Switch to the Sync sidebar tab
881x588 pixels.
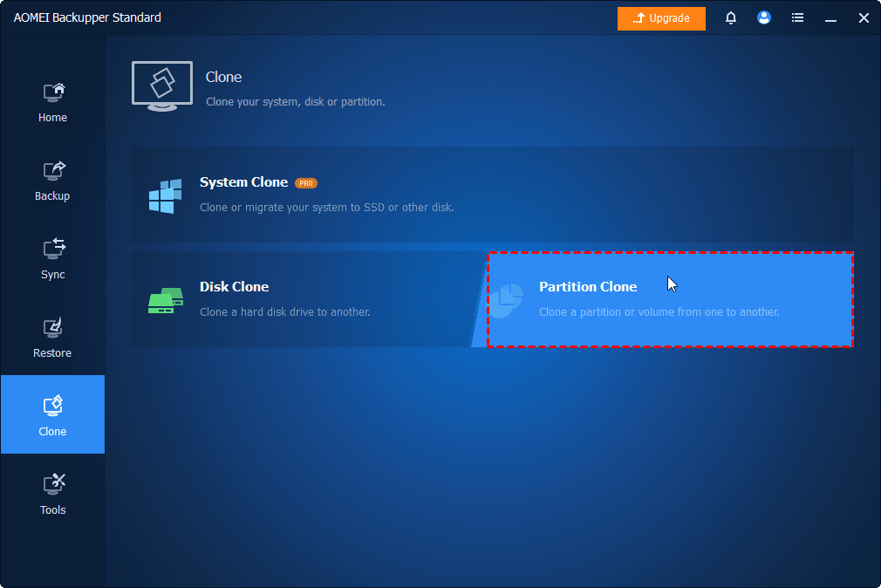coord(53,259)
